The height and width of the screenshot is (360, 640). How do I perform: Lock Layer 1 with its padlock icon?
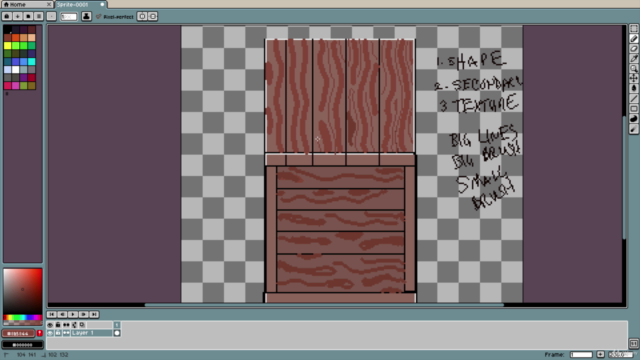(x=58, y=333)
